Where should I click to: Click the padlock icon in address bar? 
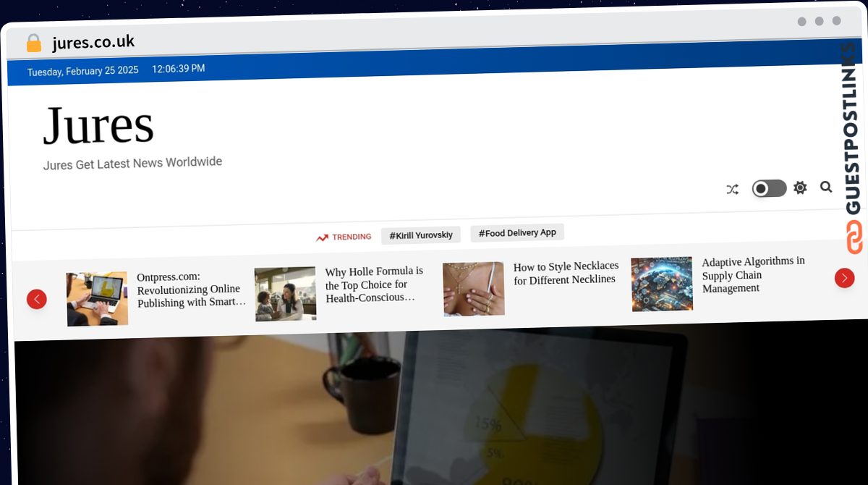[x=34, y=43]
